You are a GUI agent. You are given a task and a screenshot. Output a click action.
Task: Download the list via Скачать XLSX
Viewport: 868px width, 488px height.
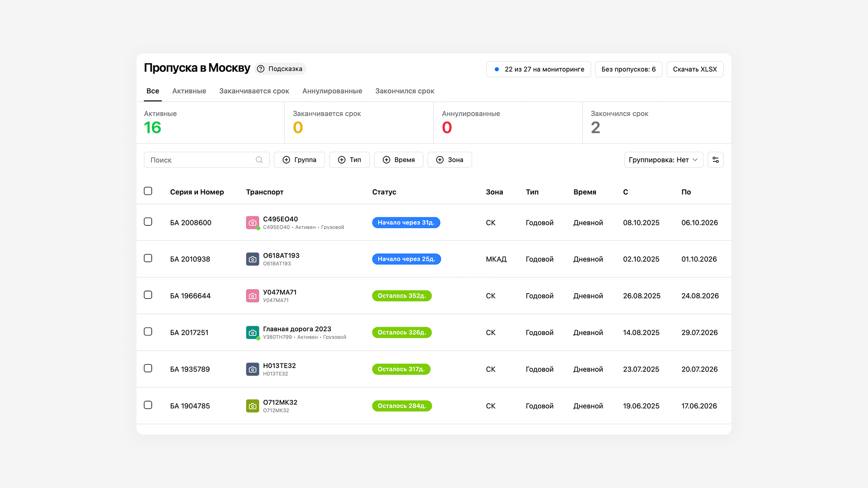click(695, 69)
